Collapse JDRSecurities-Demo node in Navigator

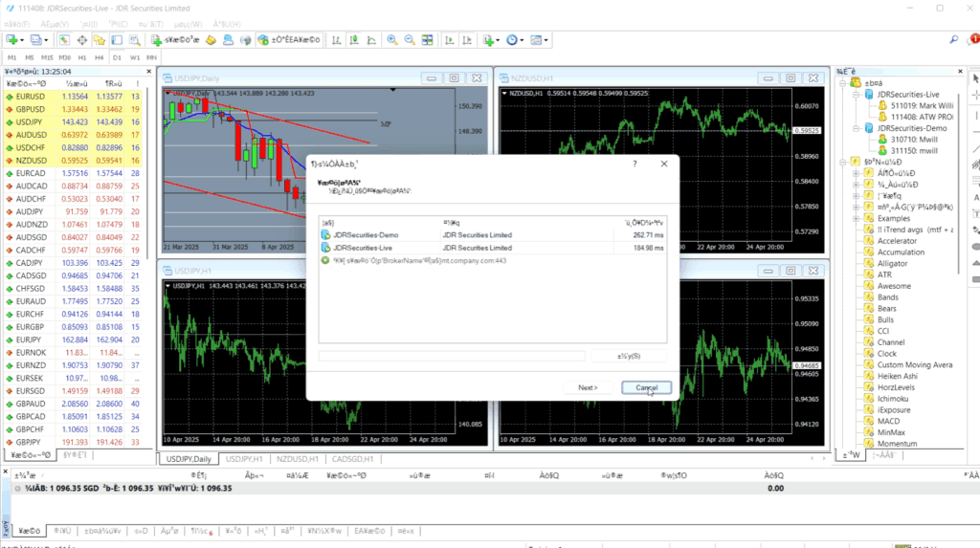pos(857,128)
